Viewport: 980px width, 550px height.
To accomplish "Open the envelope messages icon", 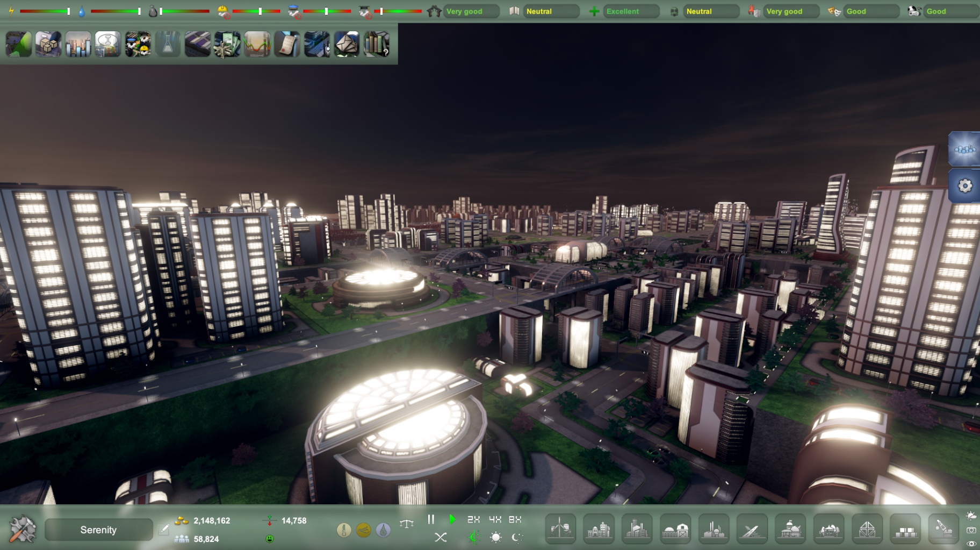I will click(347, 44).
